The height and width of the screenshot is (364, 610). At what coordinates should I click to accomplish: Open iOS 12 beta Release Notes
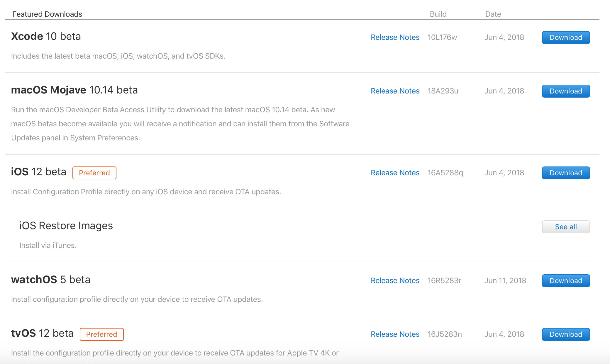395,173
